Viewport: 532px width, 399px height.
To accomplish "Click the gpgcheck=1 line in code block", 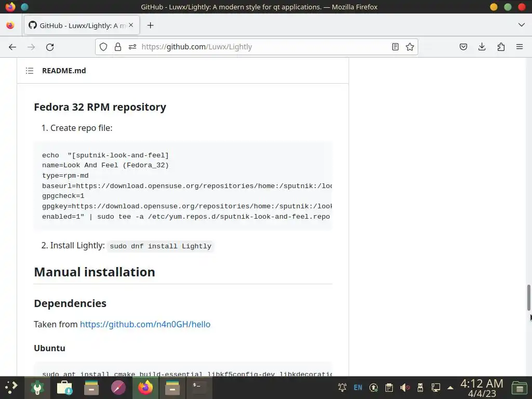I will 63,196.
